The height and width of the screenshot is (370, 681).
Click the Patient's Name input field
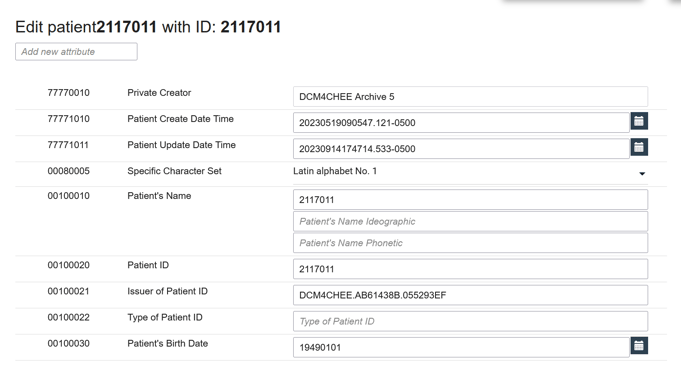point(470,200)
